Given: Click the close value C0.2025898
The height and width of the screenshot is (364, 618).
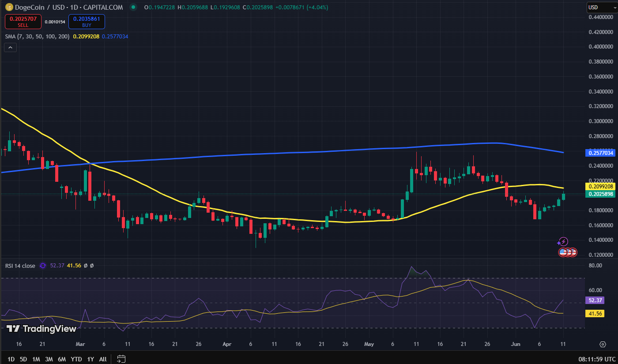Looking at the screenshot, I should (x=258, y=8).
